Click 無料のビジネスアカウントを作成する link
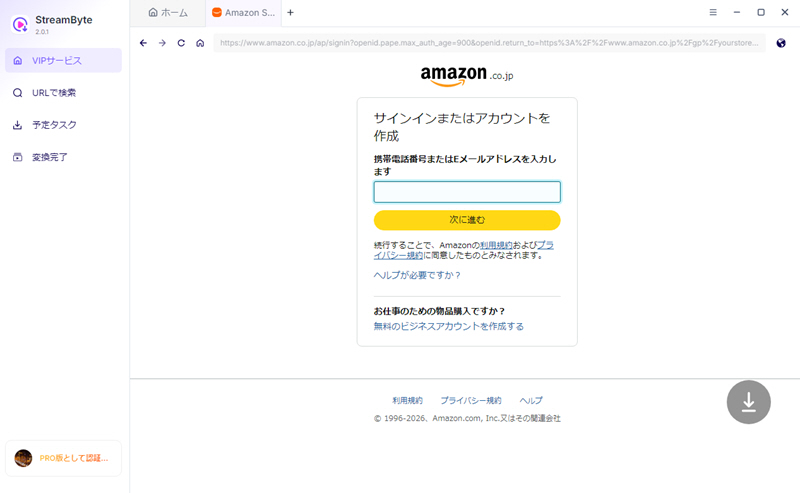 448,326
